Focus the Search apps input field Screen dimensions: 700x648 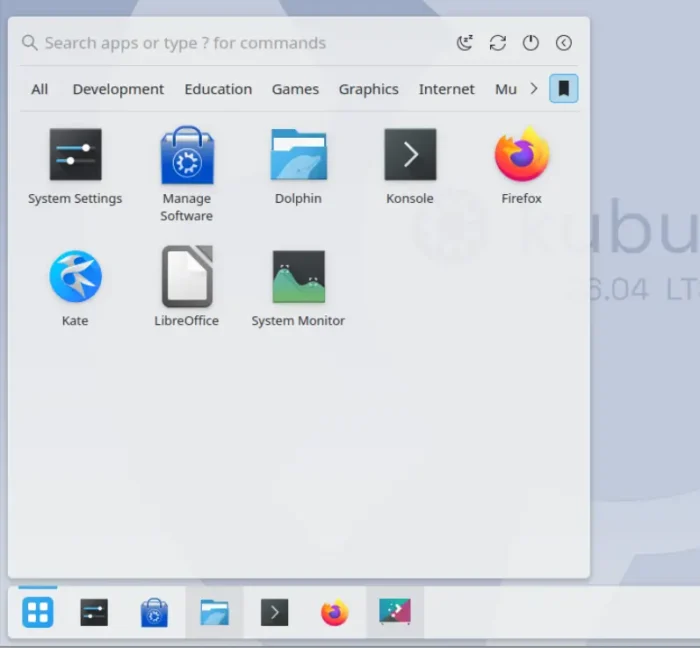pyautogui.click(x=185, y=43)
